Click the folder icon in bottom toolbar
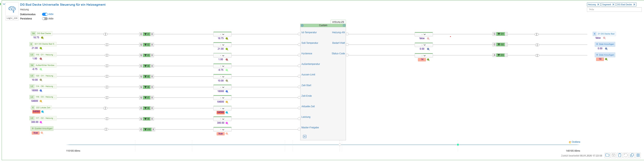644x162 pixels. 607,155
